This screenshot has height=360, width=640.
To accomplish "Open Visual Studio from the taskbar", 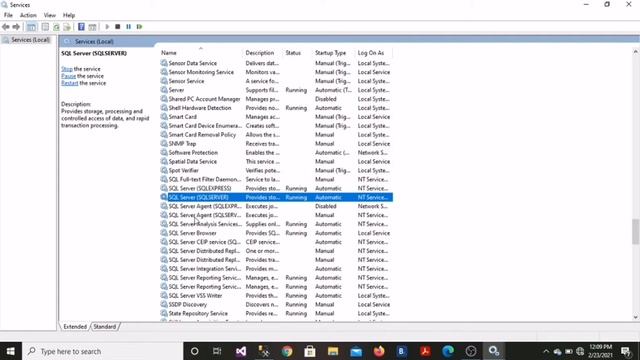I will tap(241, 351).
